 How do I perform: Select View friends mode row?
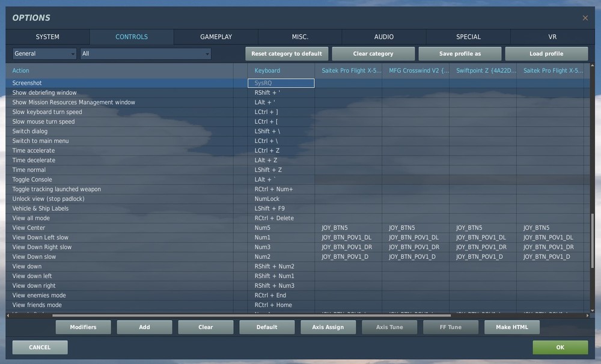pos(298,305)
